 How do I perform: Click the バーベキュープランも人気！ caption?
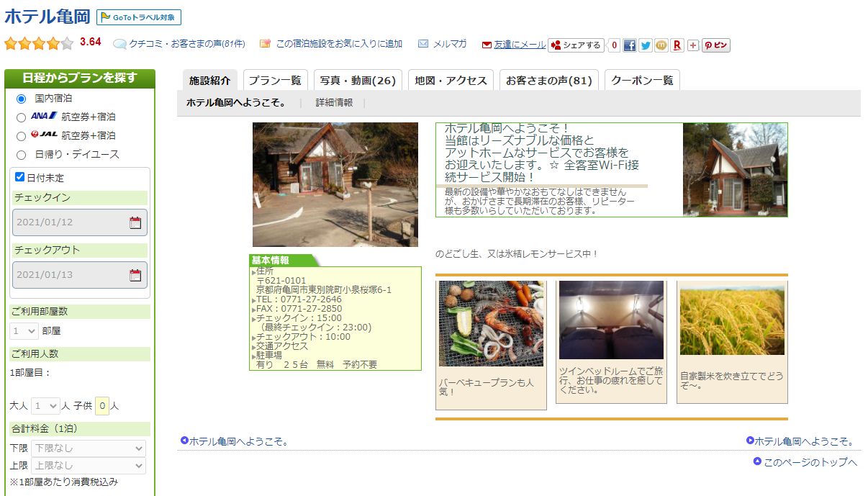[487, 387]
